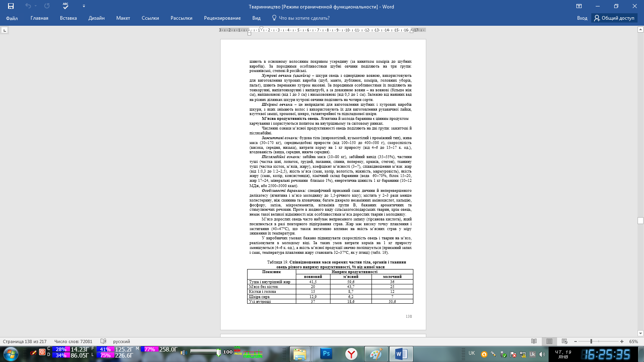Click the Save icon in title bar
Image resolution: width=644 pixels, height=362 pixels.
point(11,6)
